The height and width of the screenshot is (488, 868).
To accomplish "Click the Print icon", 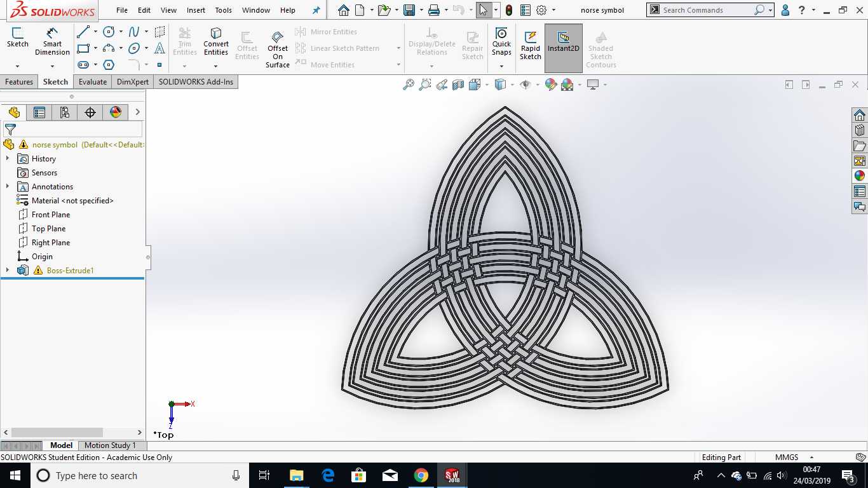I will coord(434,10).
